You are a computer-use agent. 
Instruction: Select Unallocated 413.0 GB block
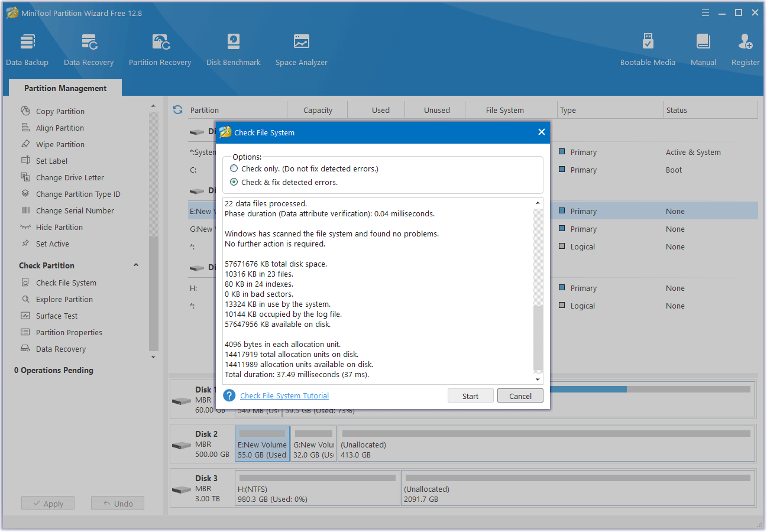(x=546, y=444)
